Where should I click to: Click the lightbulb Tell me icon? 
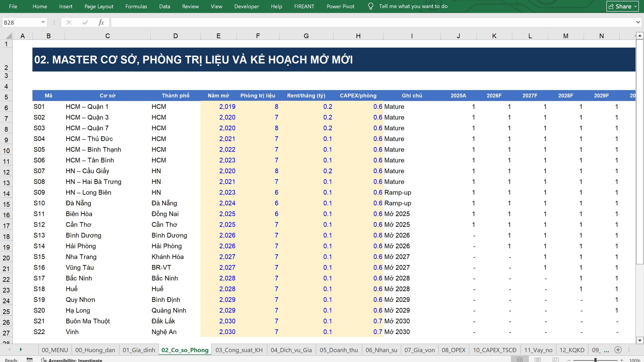[370, 6]
